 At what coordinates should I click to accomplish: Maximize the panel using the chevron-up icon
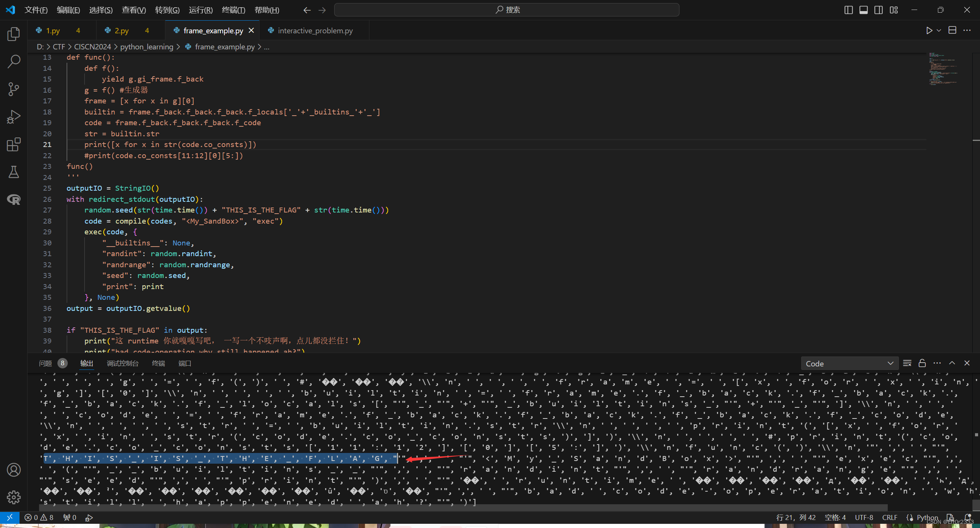(952, 363)
